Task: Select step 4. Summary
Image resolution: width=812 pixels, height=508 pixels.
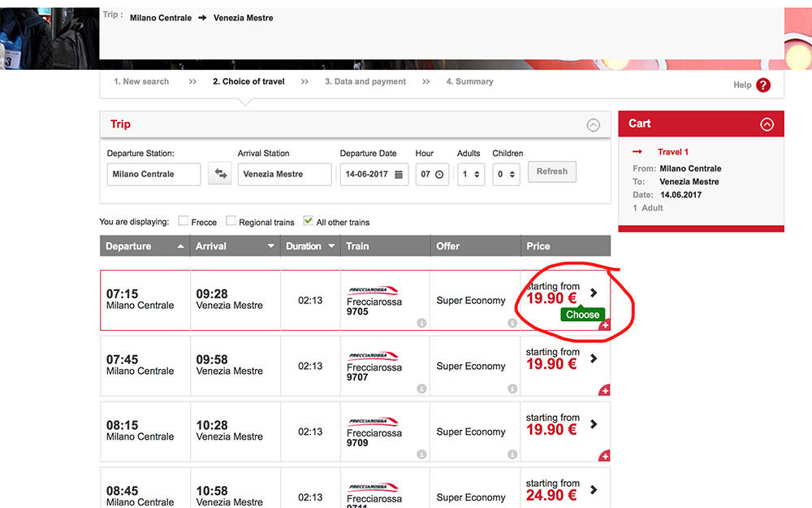Action: pos(469,81)
